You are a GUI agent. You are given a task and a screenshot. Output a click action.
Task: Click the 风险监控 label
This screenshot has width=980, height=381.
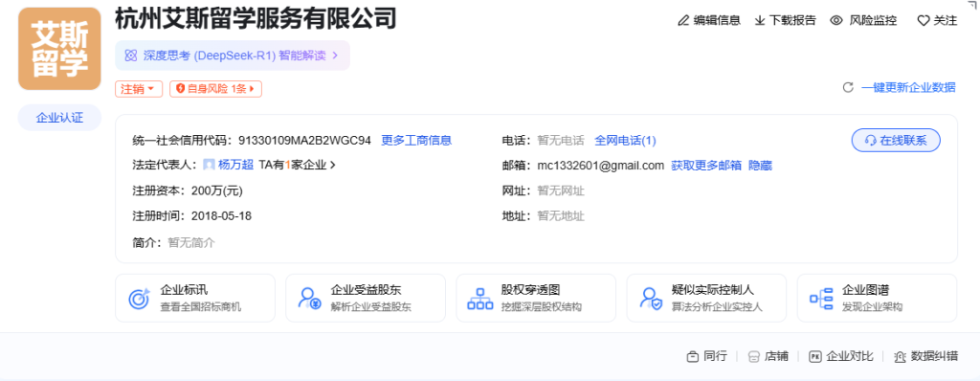click(x=873, y=21)
